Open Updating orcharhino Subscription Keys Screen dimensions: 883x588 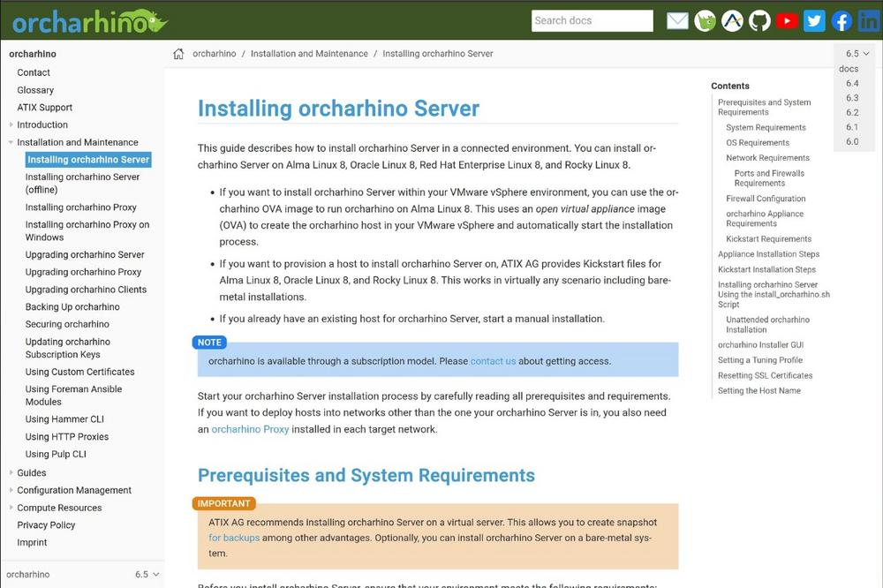(x=68, y=348)
